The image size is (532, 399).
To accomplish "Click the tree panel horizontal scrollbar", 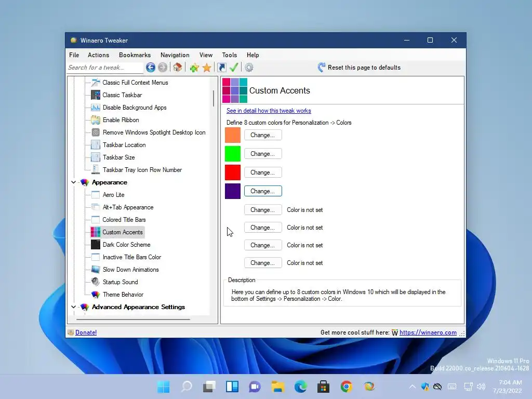I will pos(133,320).
